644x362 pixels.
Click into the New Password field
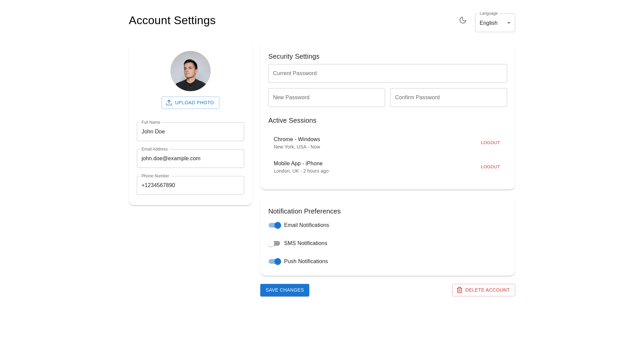[x=326, y=98]
